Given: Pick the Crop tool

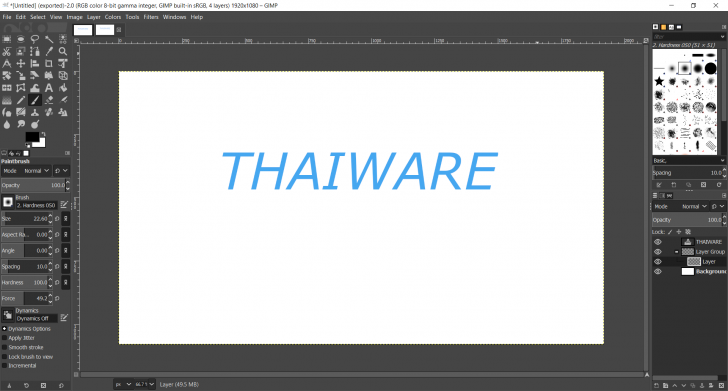Looking at the screenshot, I should tap(49, 64).
